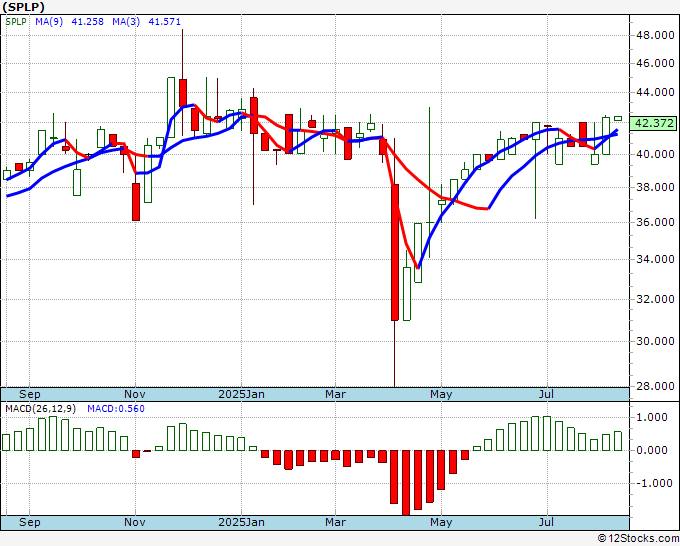The height and width of the screenshot is (546, 680).
Task: Click the current price tag 42.372
Action: pos(654,123)
